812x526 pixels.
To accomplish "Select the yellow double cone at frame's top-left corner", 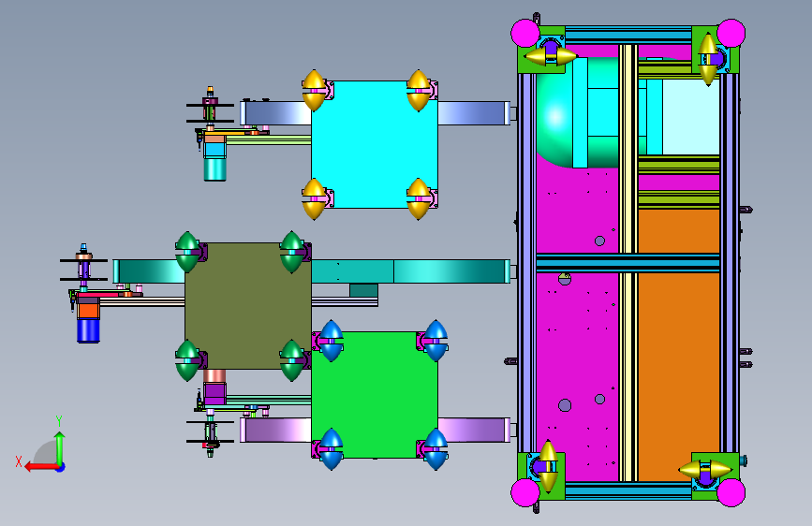I will [551, 56].
